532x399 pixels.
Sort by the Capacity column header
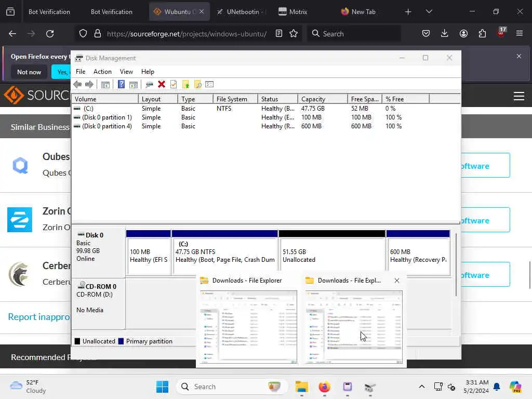[x=323, y=99]
